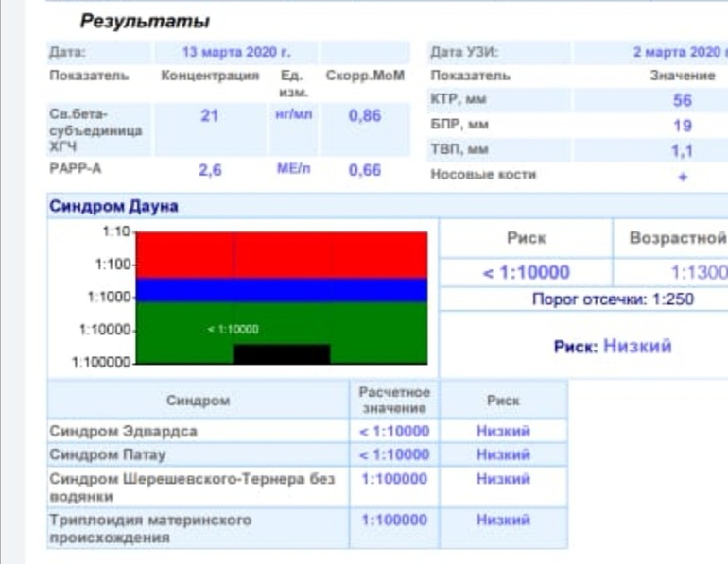Click the Низкий risk for Шерешевского-Тернера syndrome

pos(503,479)
